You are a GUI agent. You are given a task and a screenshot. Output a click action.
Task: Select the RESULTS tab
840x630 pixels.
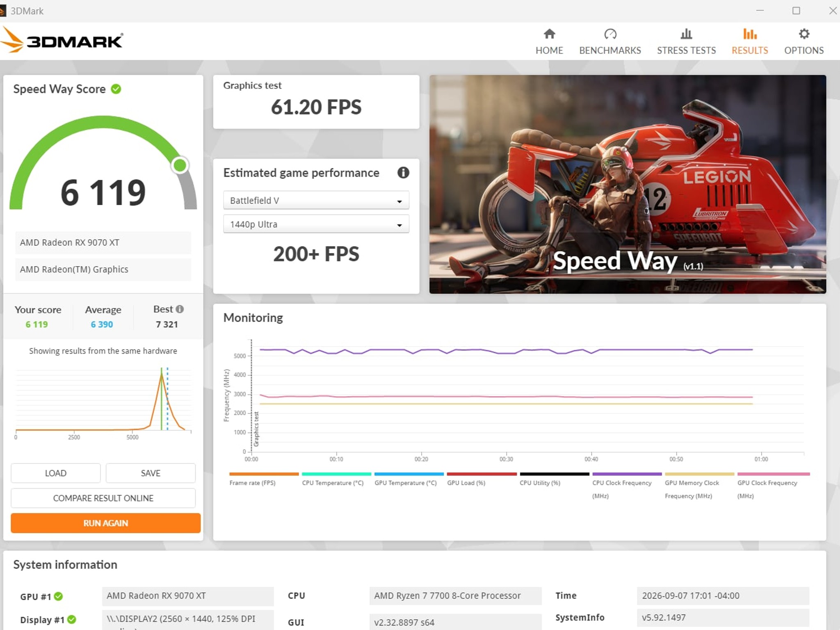[x=750, y=41]
